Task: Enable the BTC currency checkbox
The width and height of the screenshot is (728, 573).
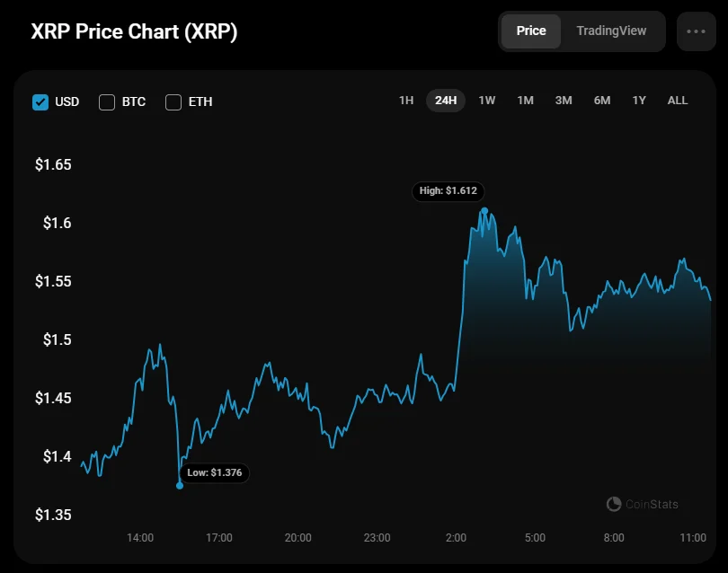Action: [x=107, y=101]
